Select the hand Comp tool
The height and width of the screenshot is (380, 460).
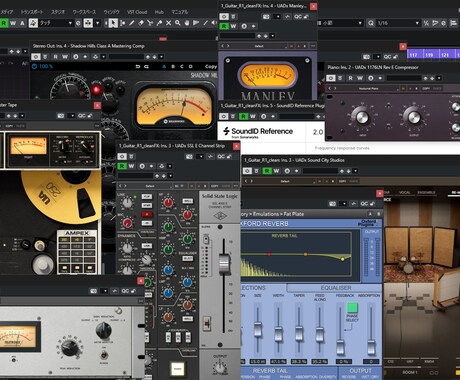[187, 23]
